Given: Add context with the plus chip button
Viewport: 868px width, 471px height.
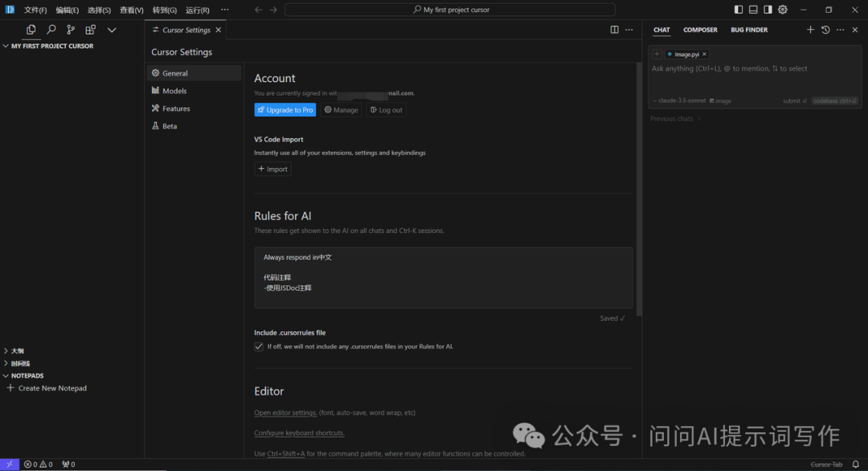Looking at the screenshot, I should 657,54.
